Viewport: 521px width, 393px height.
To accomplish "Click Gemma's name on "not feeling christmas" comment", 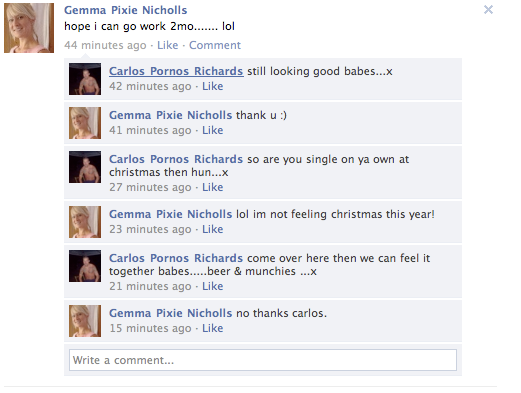I will pyautogui.click(x=170, y=214).
